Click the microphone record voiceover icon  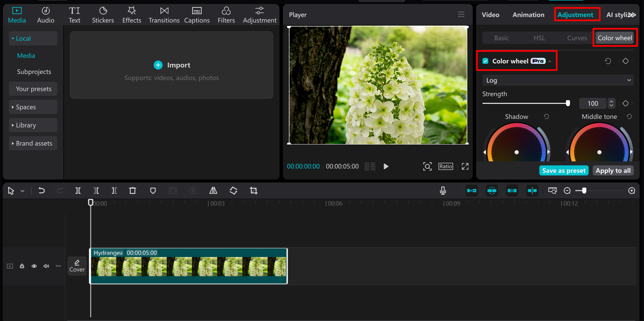pos(443,191)
